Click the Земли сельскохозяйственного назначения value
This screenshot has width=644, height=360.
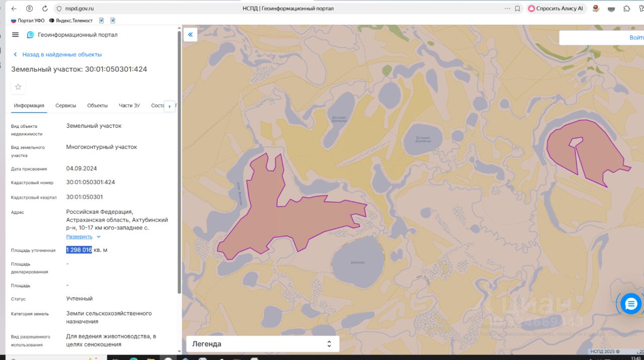click(109, 317)
